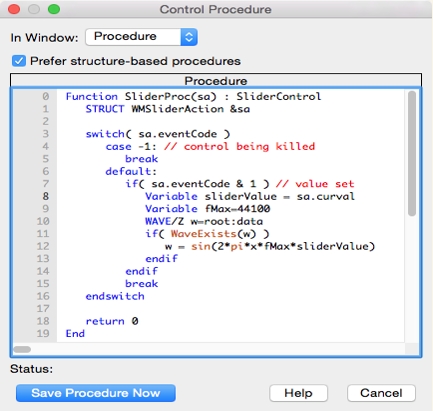Click the horizontal scrollbar thumb below code
433x411 pixels.
tap(22, 349)
